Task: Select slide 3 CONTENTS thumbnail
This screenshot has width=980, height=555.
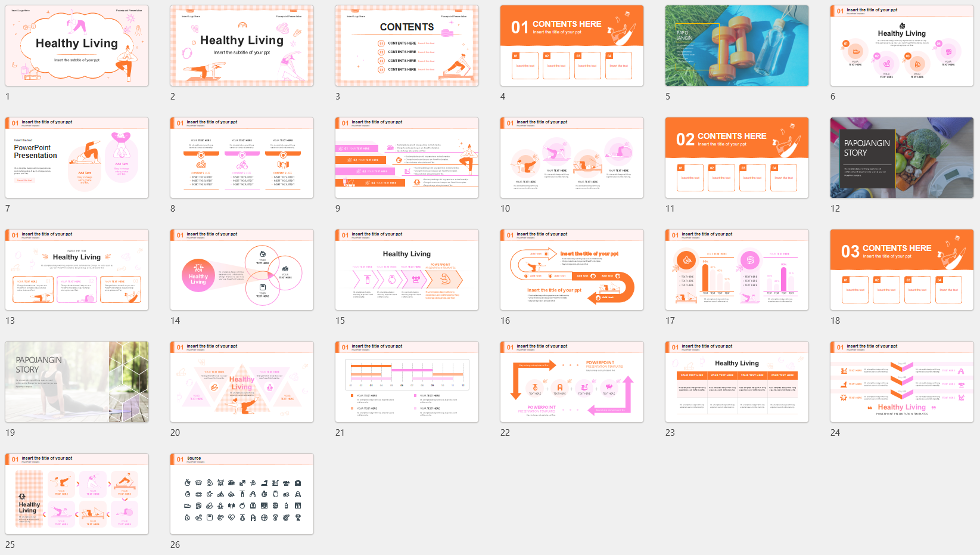Action: point(407,46)
